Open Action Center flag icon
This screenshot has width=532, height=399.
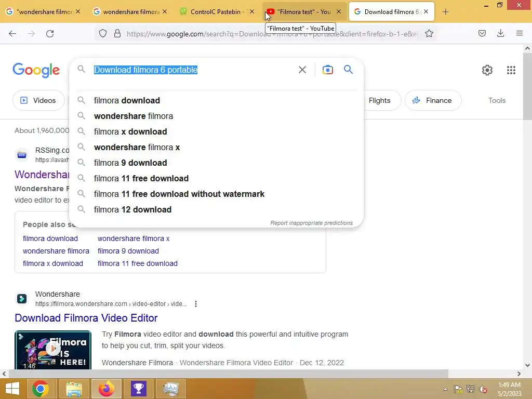458,389
